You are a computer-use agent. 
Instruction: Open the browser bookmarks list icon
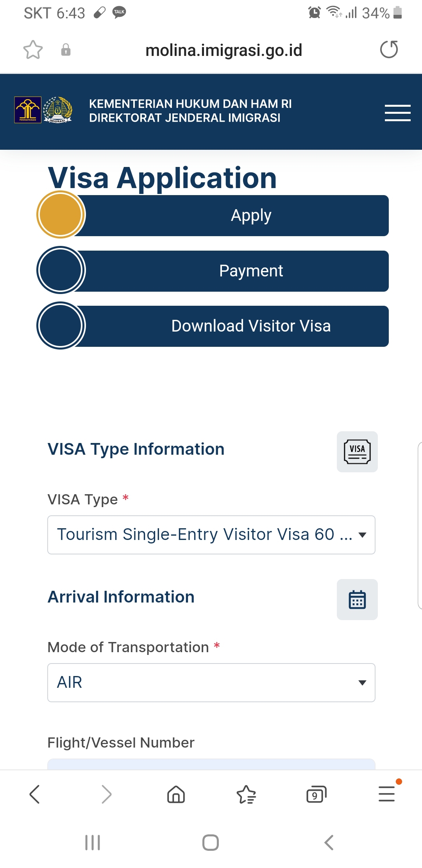pos(246,794)
